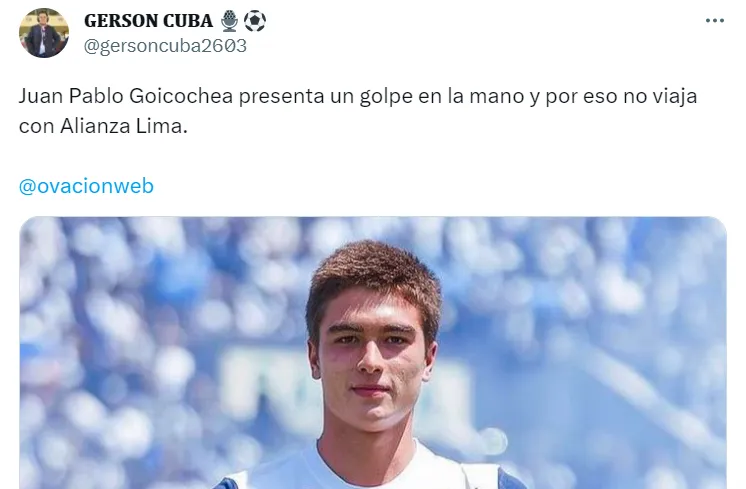Image resolution: width=746 pixels, height=489 pixels.
Task: Open Gerson Cuba's profile avatar
Action: point(44,33)
